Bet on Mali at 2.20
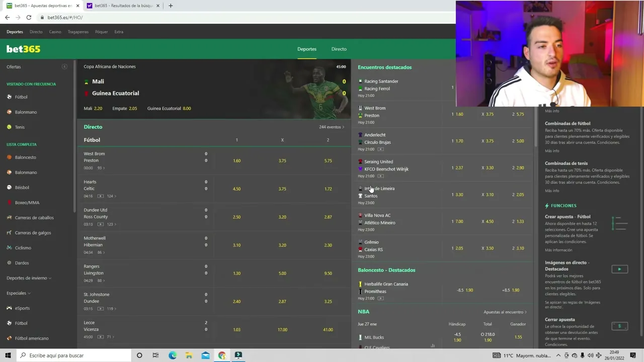The height and width of the screenshot is (362, 644). tap(93, 108)
